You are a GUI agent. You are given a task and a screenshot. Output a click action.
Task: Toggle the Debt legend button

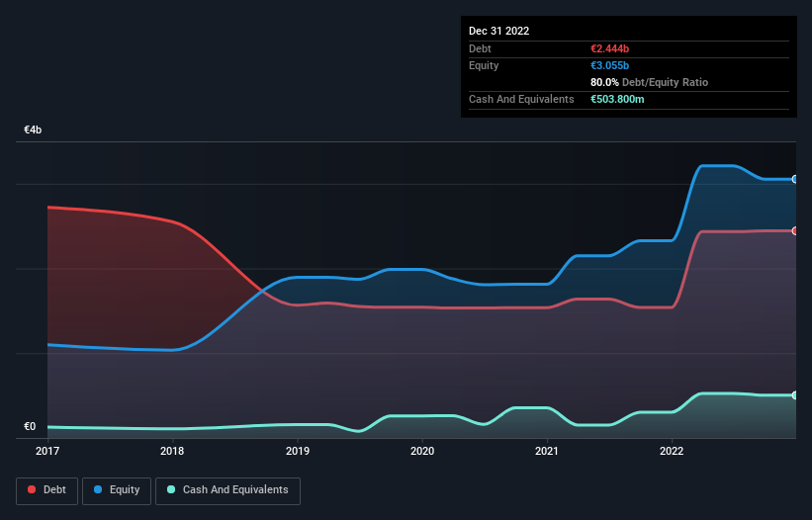pos(46,490)
